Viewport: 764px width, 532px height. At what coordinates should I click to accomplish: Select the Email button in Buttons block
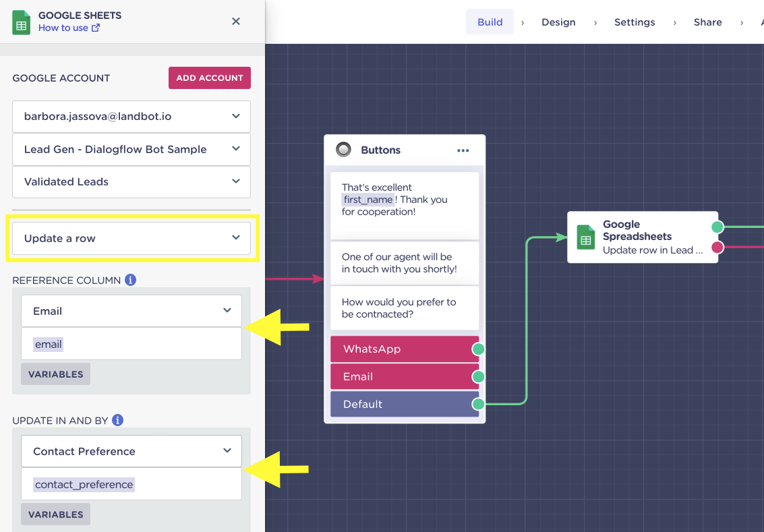(405, 377)
